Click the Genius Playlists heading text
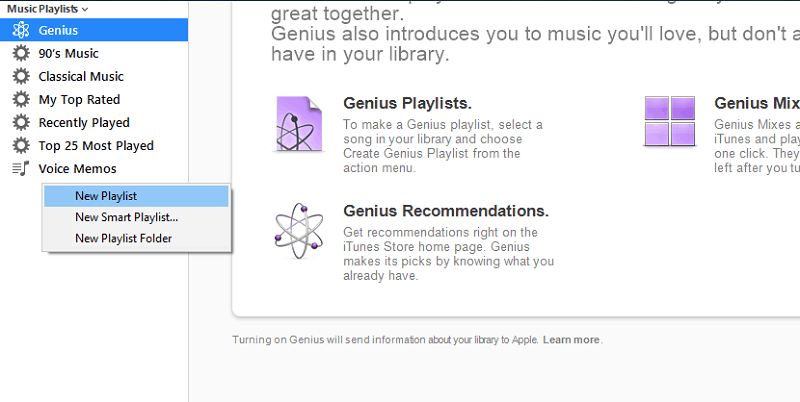The height and width of the screenshot is (402, 800). coord(407,103)
